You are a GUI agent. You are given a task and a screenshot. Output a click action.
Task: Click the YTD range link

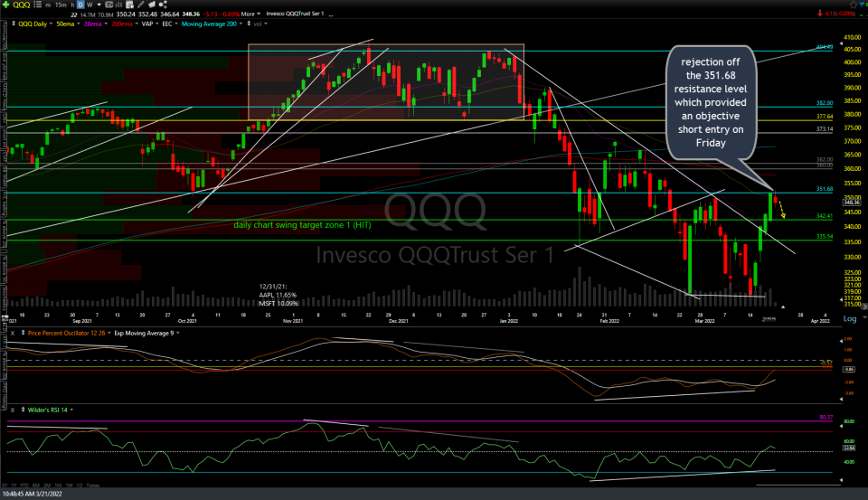click(x=25, y=486)
